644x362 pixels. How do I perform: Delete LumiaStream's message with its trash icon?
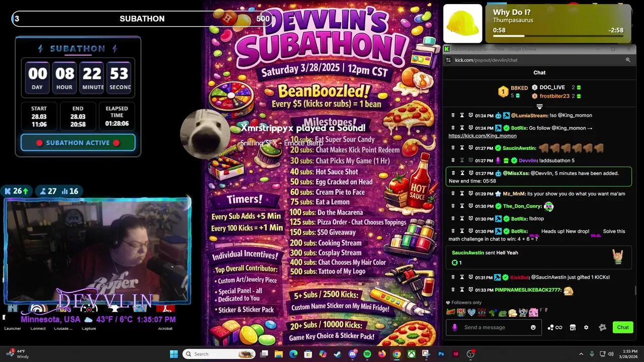click(453, 116)
